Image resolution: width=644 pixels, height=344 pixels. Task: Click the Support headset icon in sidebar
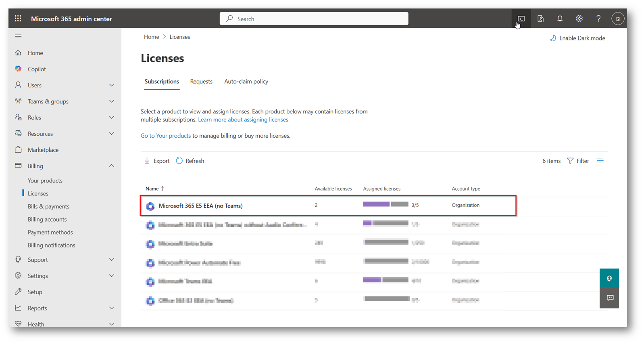[x=18, y=260]
